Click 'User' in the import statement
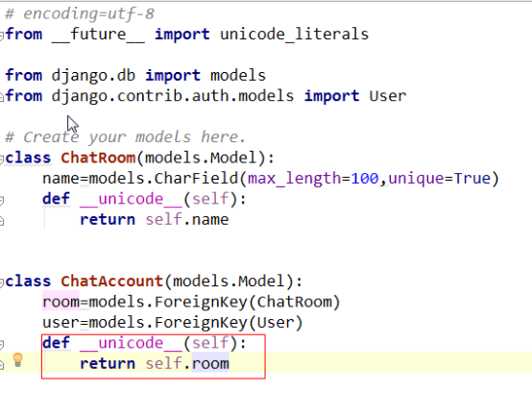This screenshot has height=393, width=532. tap(387, 96)
